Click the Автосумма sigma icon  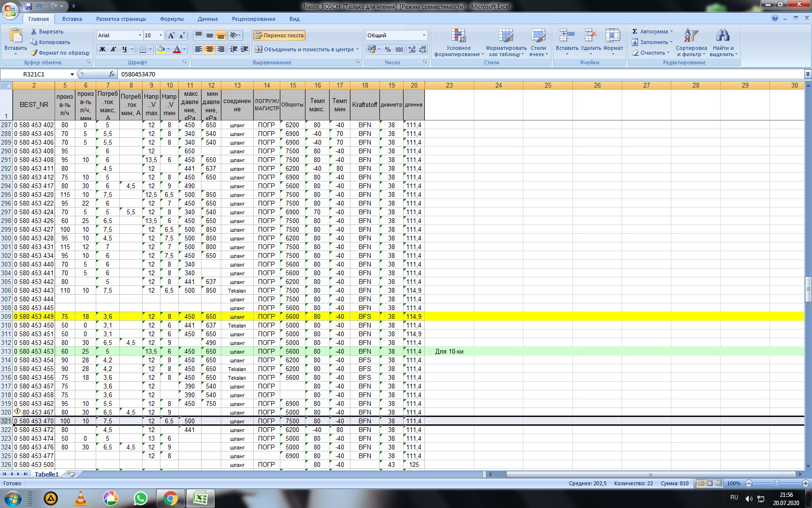[635, 31]
